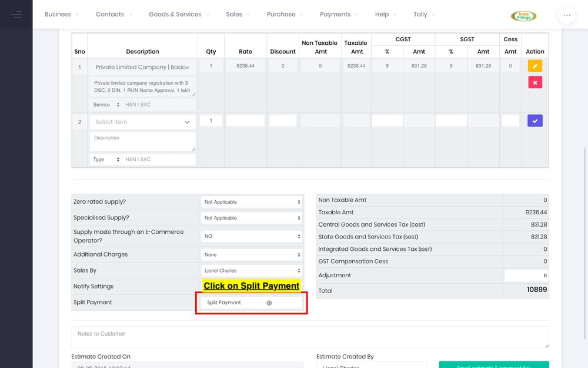Click the India Filings logo

tap(523, 16)
